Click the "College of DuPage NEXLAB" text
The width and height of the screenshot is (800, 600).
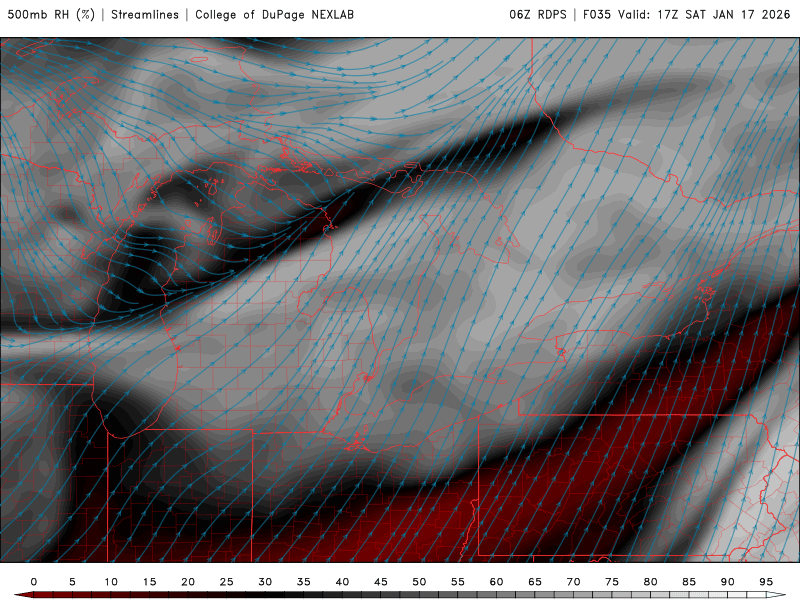point(274,15)
